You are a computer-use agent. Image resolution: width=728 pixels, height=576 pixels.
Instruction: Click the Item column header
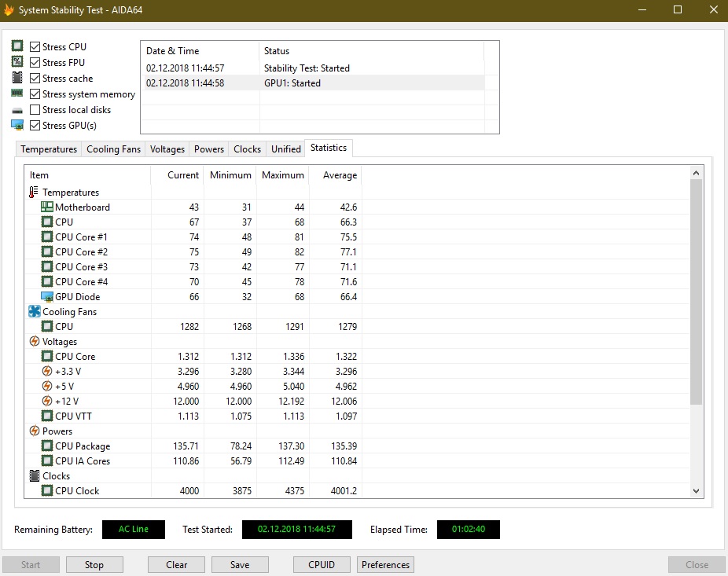tap(87, 175)
